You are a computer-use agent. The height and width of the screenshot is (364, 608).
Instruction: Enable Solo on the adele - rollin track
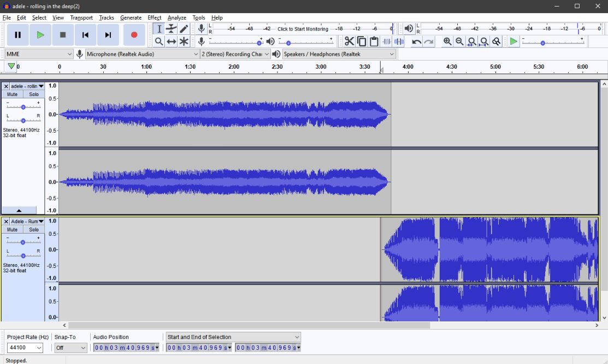click(x=34, y=93)
